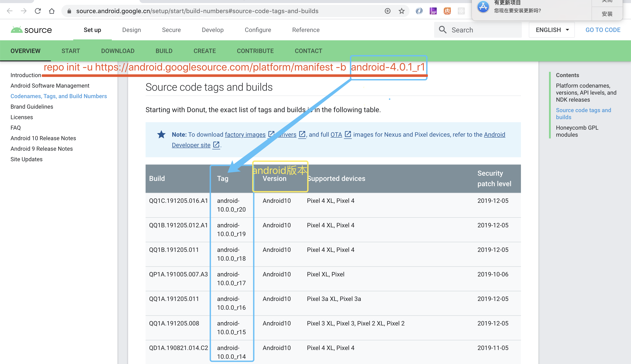Click the QP1A.191005.007.A3 build cell
The image size is (631, 364).
pyautogui.click(x=178, y=274)
